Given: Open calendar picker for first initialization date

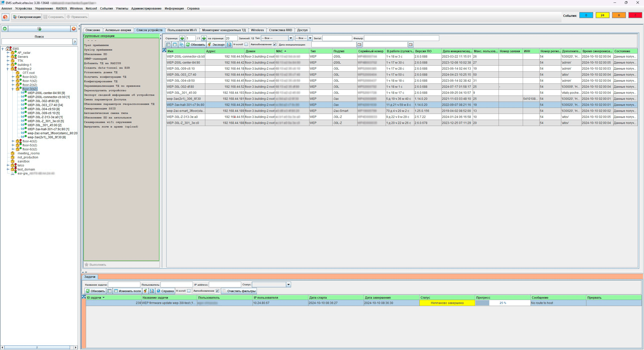Looking at the screenshot, I should coord(359,45).
